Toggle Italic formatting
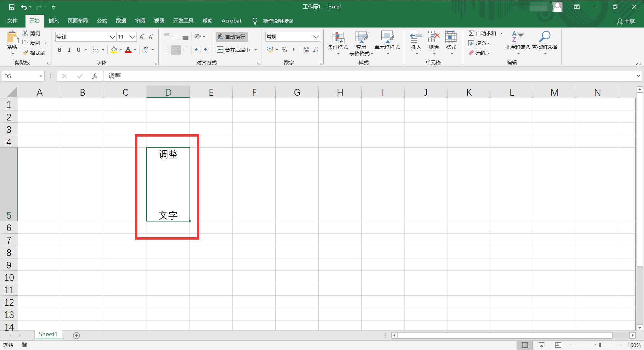The image size is (644, 350). tap(69, 50)
